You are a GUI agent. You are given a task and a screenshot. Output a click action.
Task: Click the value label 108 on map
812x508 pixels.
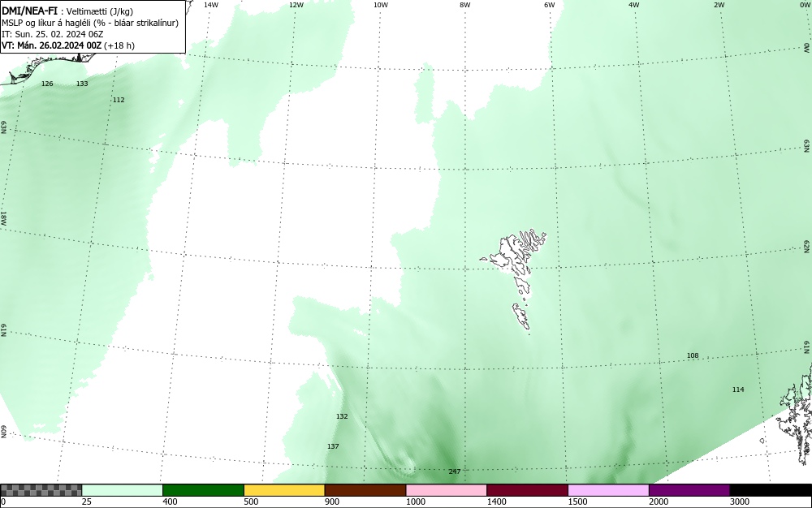693,355
